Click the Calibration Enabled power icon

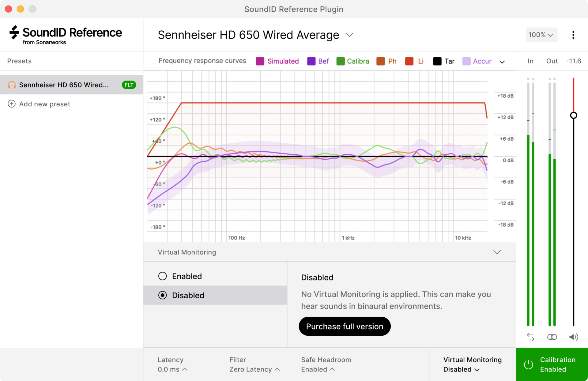tap(529, 364)
